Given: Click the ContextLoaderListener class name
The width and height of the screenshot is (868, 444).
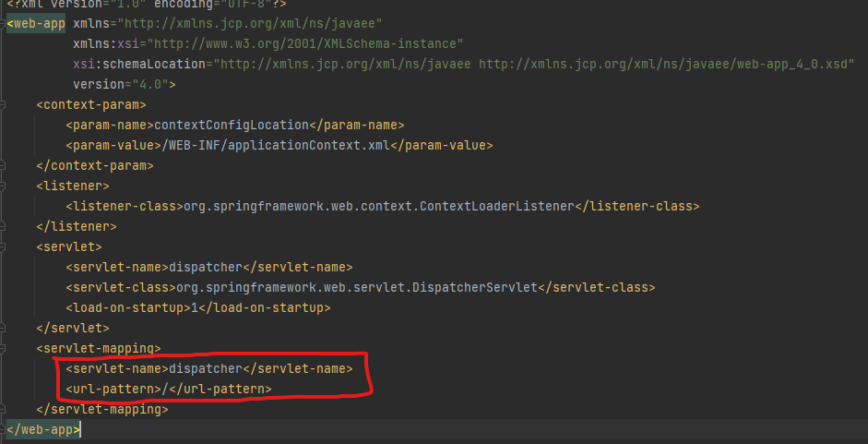Looking at the screenshot, I should point(496,206).
